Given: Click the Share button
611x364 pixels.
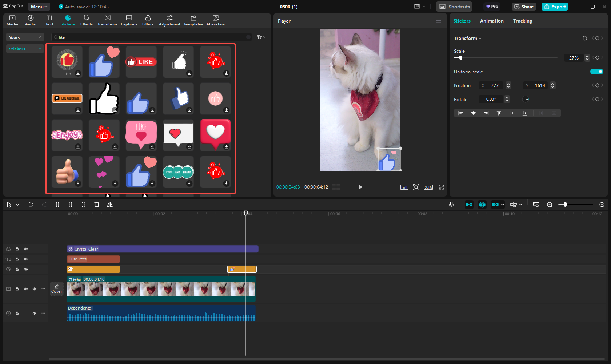Looking at the screenshot, I should pos(524,7).
